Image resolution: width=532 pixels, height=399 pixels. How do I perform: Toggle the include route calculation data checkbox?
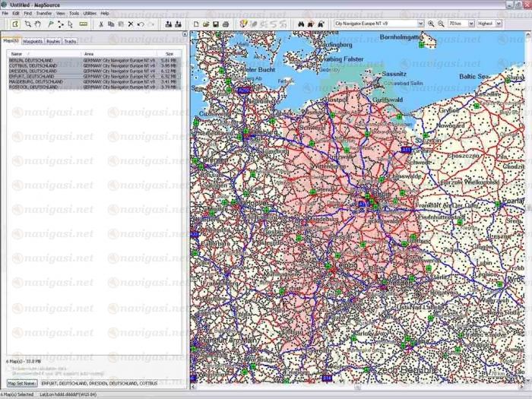8,368
